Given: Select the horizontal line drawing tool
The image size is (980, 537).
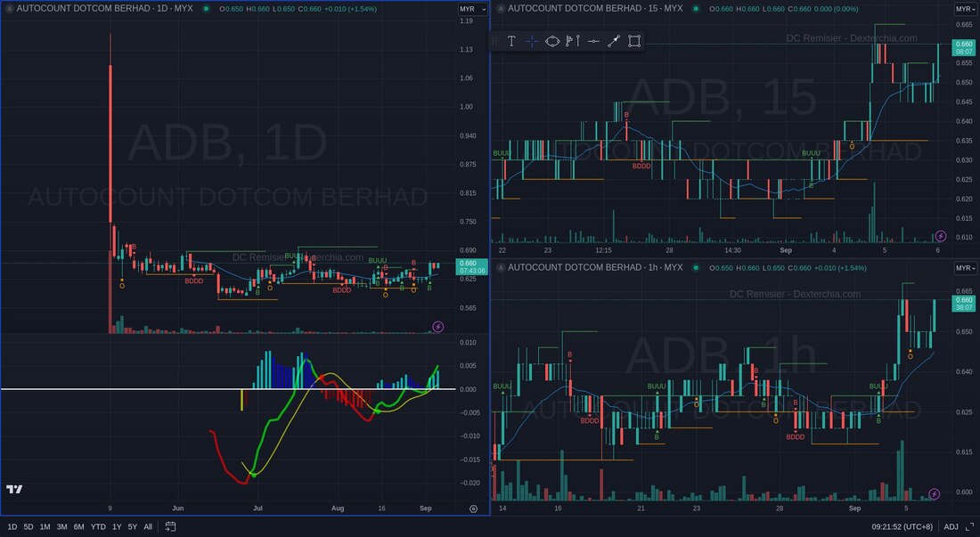Looking at the screenshot, I should [593, 41].
